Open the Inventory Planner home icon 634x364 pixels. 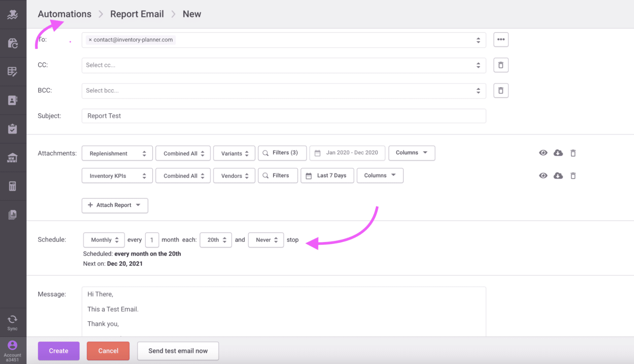[13, 14]
